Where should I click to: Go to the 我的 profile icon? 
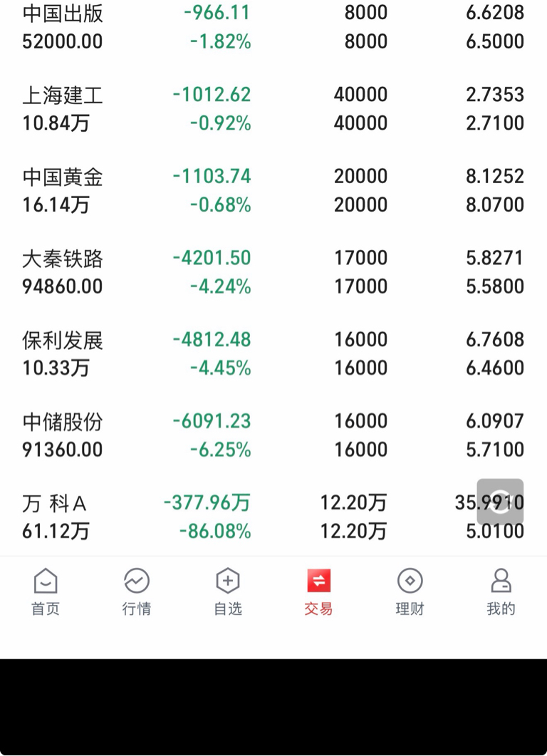501,581
